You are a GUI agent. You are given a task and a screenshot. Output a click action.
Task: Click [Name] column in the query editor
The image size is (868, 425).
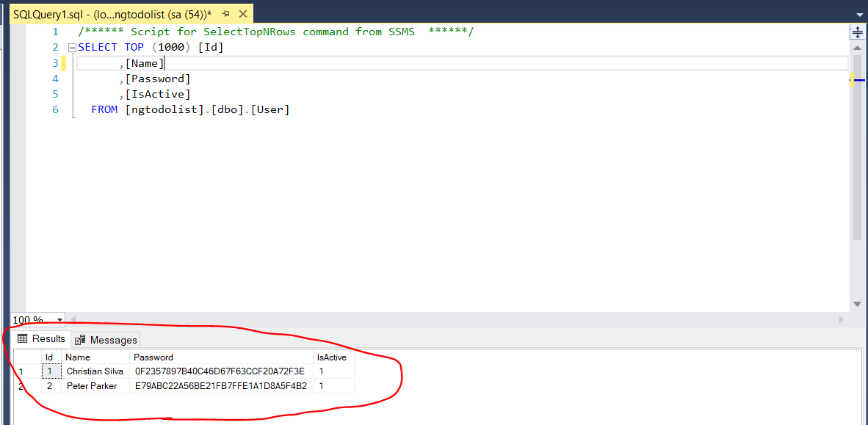pos(145,63)
